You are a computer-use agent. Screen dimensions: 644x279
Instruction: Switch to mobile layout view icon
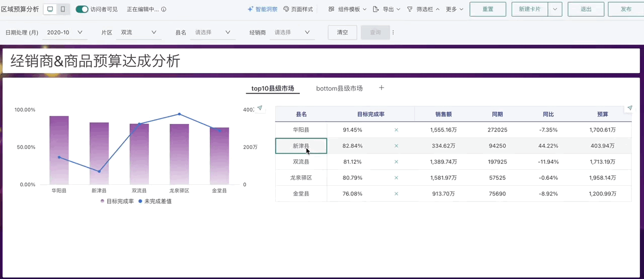click(x=63, y=9)
